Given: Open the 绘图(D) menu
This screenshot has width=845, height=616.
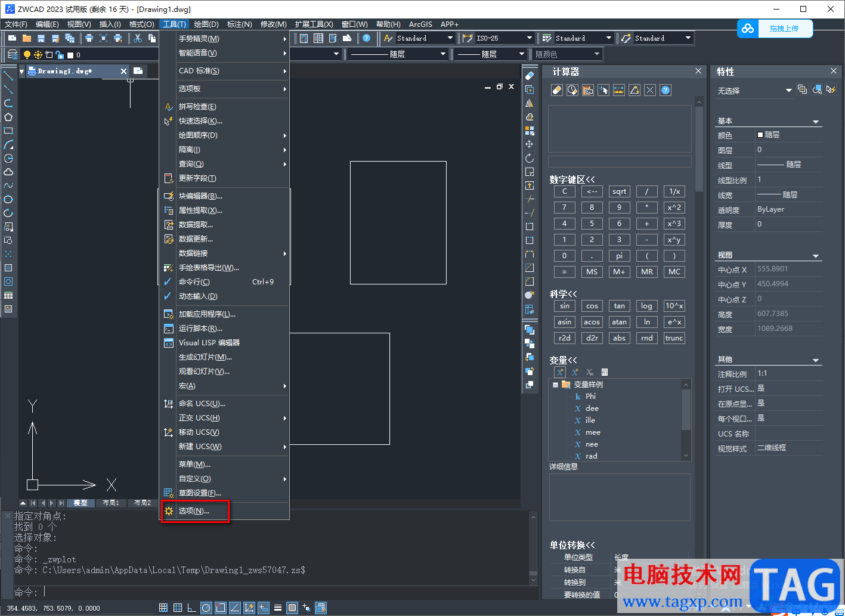Looking at the screenshot, I should [206, 24].
